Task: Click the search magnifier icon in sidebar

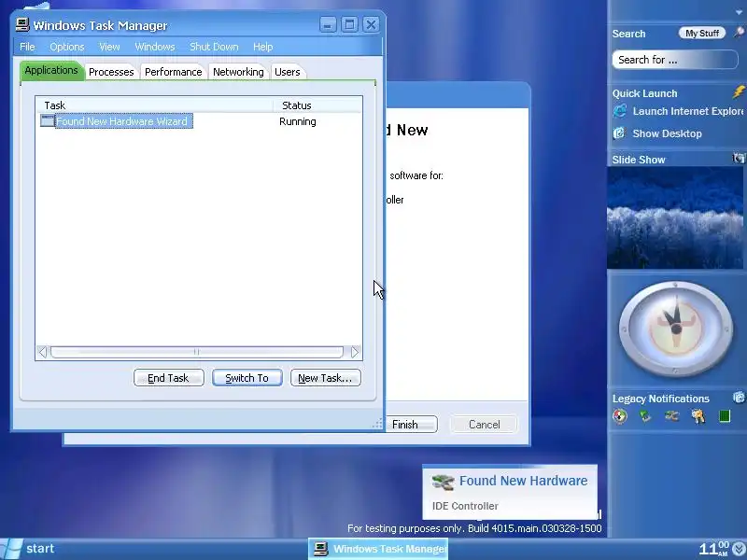Action: coord(739,33)
